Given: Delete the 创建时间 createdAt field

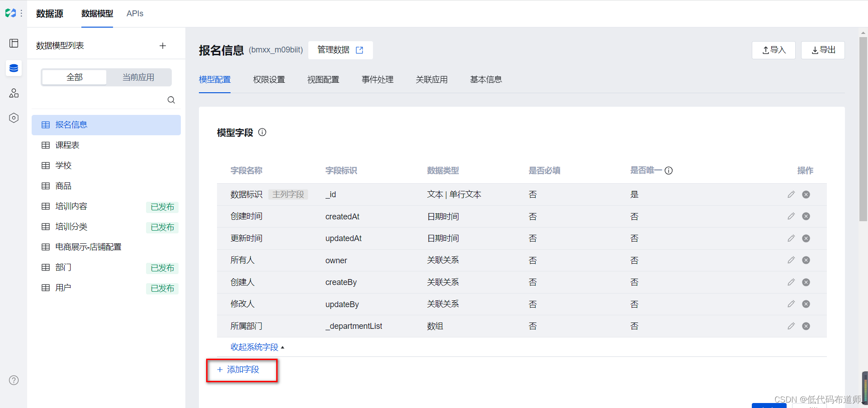Looking at the screenshot, I should (x=806, y=216).
